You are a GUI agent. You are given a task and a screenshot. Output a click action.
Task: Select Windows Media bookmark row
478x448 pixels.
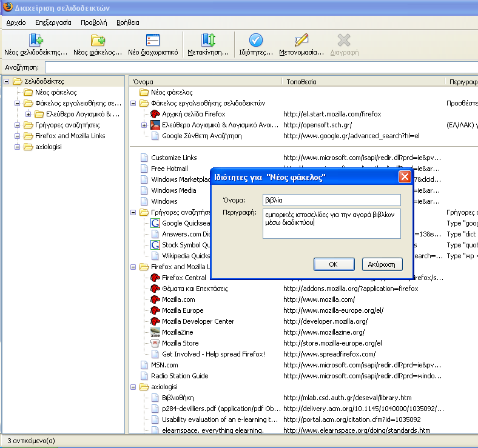pyautogui.click(x=173, y=190)
